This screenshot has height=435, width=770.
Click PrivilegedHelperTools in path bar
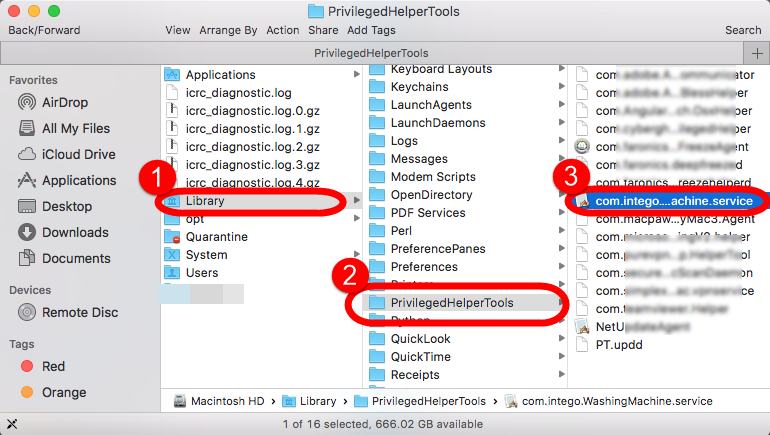(420, 401)
